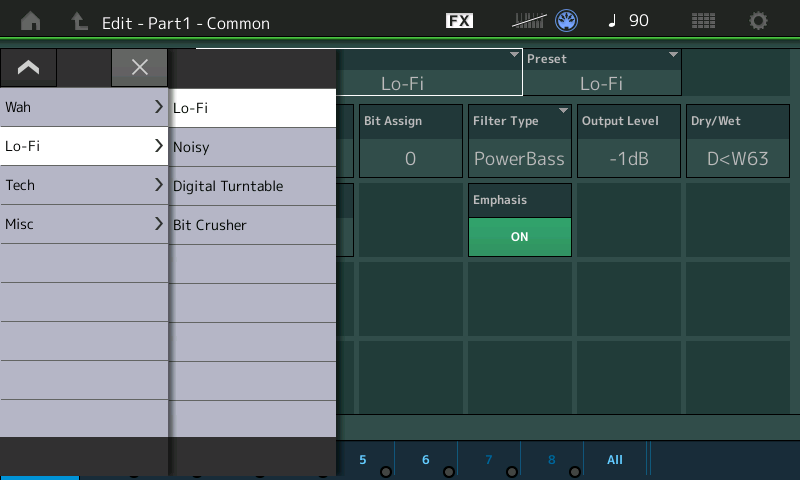
Task: Choose Digital Turntable effect type
Action: tap(252, 186)
